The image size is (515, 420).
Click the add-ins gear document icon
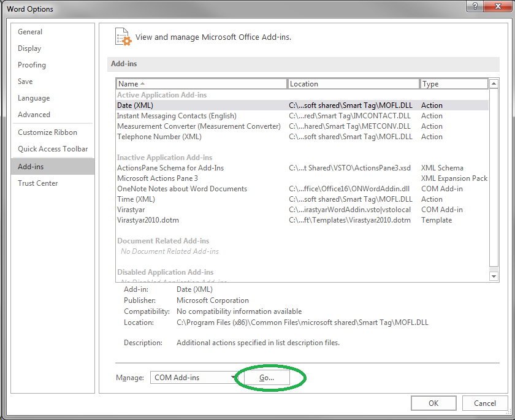(123, 36)
